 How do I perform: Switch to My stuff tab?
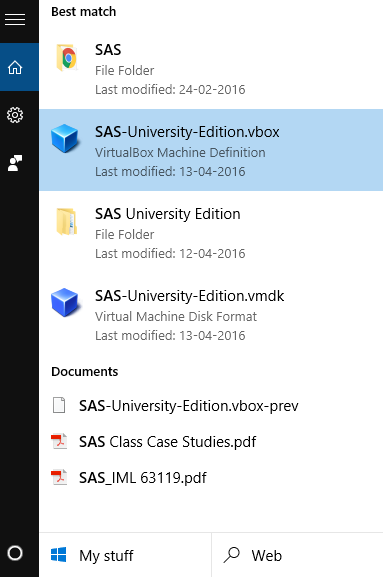[125, 555]
